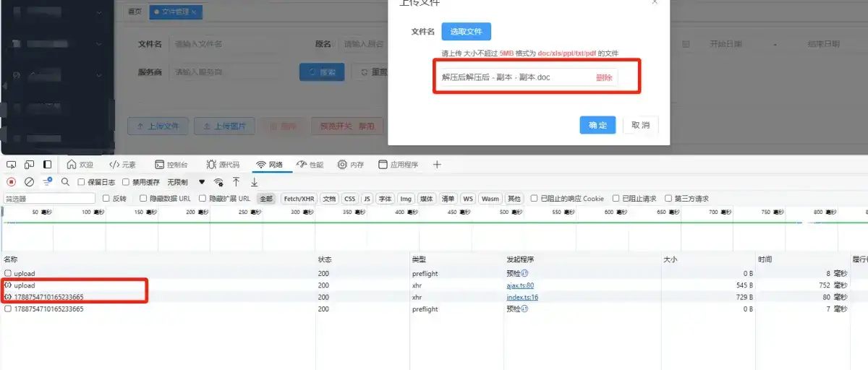Viewport: 868px width, 370px height.
Task: Click the import HAR up-arrow icon
Action: [x=236, y=182]
